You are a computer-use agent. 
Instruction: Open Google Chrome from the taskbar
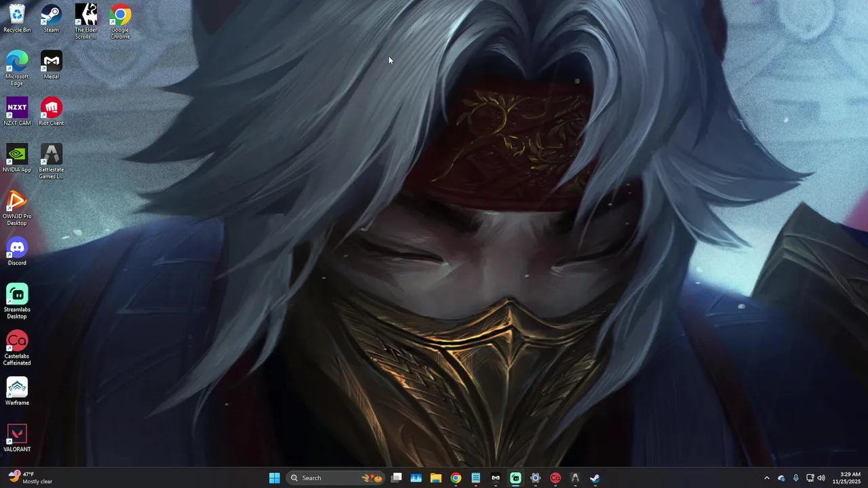coord(456,478)
